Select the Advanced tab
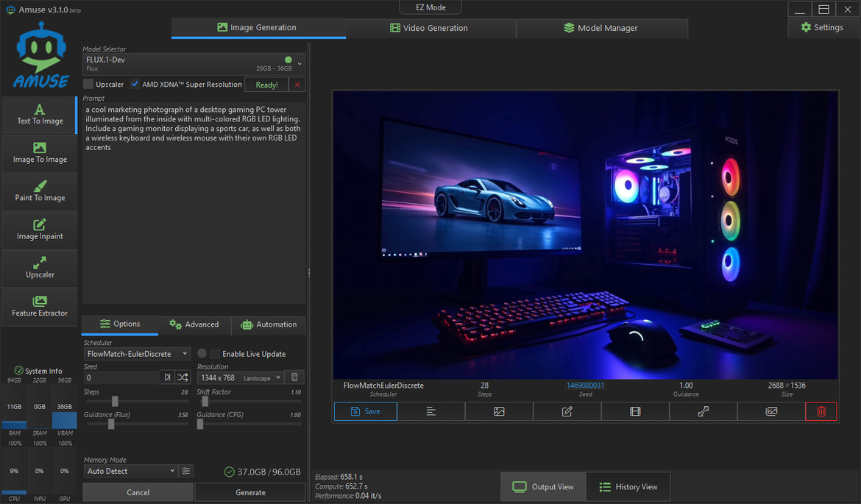Viewport: 861px width, 504px height. [194, 324]
